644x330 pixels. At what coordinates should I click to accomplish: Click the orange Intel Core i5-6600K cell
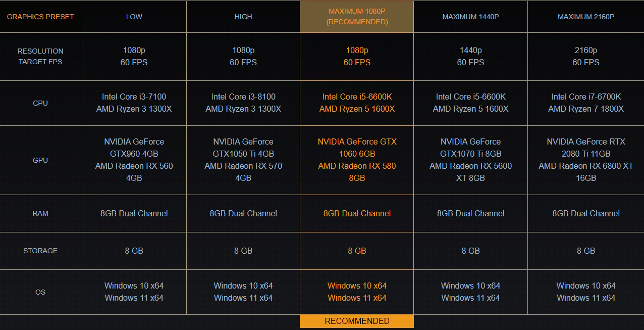click(357, 103)
